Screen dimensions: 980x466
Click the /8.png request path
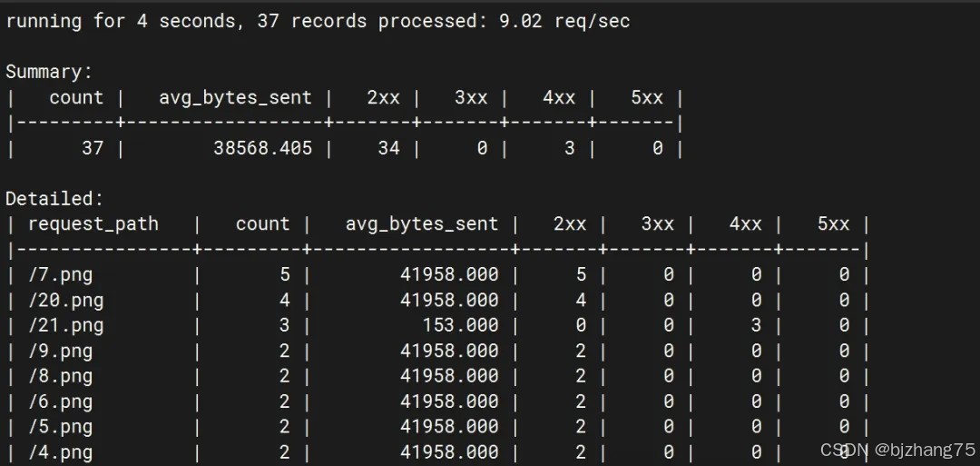point(60,376)
